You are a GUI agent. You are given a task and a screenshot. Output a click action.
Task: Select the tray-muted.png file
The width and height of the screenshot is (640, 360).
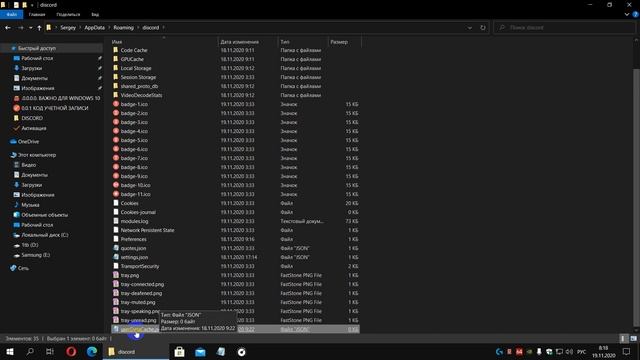pyautogui.click(x=138, y=302)
